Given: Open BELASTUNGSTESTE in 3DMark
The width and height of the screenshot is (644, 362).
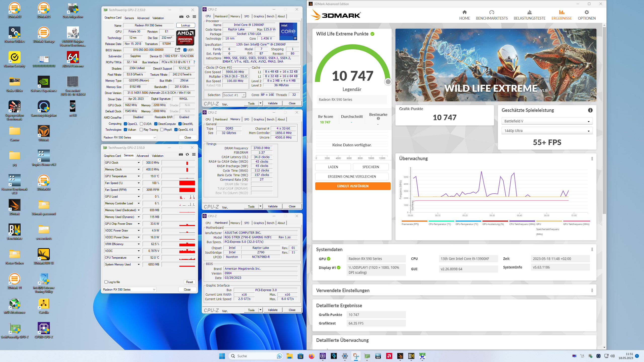Looking at the screenshot, I should click(x=530, y=15).
